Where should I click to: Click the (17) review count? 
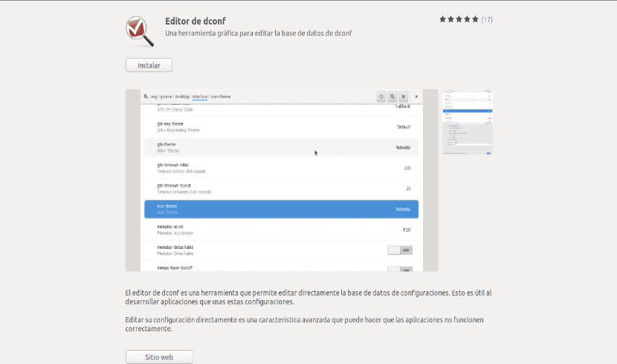(487, 19)
